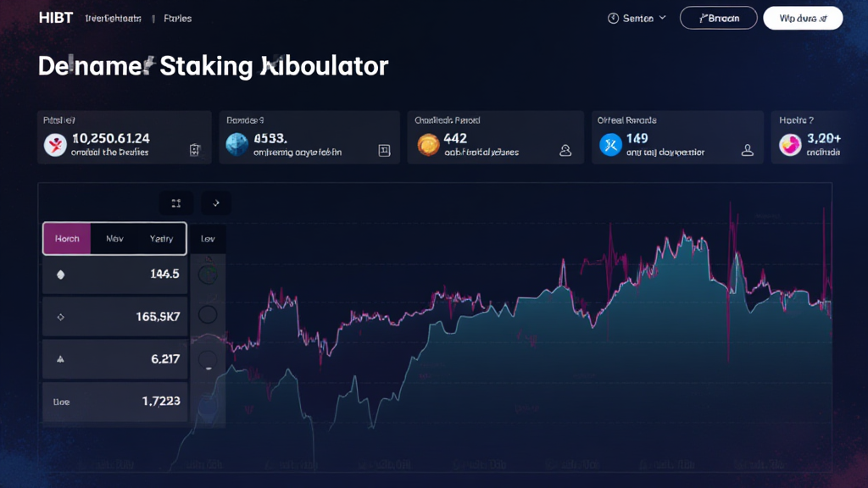Click the fullscreen expand icon above the chart
The image size is (868, 488).
point(176,203)
